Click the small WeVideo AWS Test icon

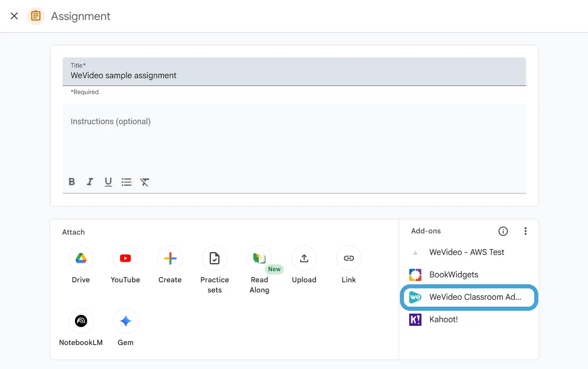[x=415, y=253]
